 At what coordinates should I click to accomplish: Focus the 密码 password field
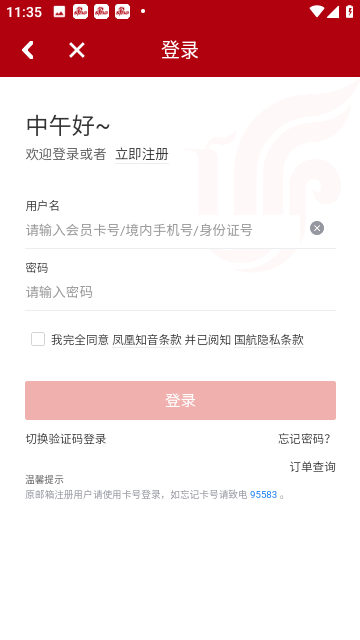180,292
